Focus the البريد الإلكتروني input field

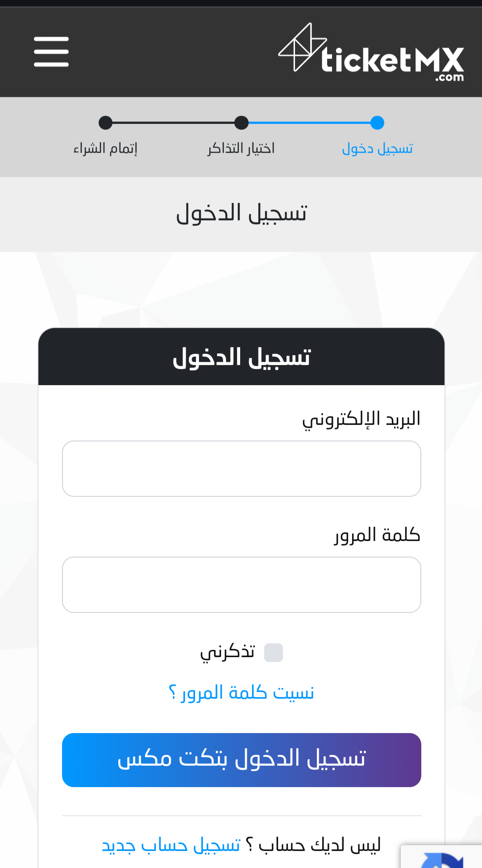tap(241, 469)
